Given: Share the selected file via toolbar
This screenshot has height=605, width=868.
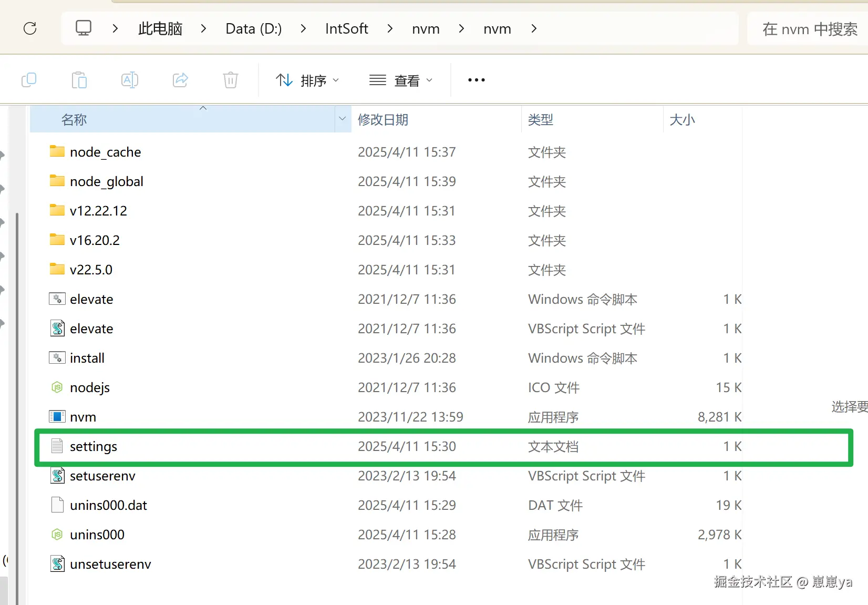Looking at the screenshot, I should click(180, 80).
